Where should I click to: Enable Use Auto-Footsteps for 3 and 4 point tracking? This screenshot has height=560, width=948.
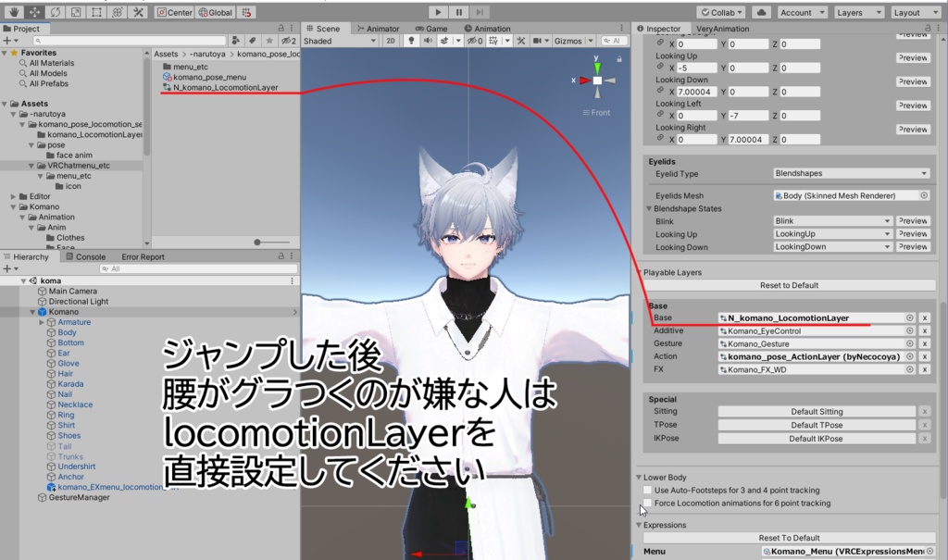click(x=646, y=490)
